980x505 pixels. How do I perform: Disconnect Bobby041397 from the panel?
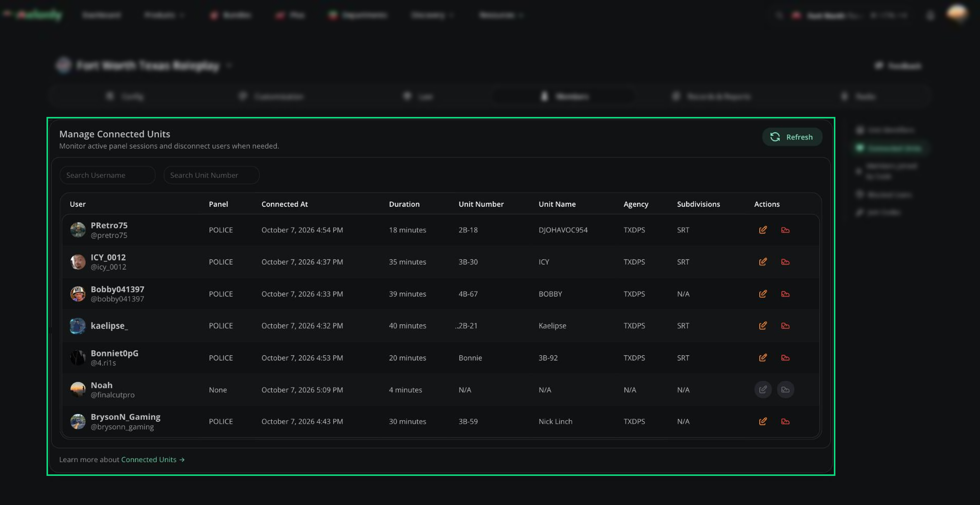(x=785, y=294)
